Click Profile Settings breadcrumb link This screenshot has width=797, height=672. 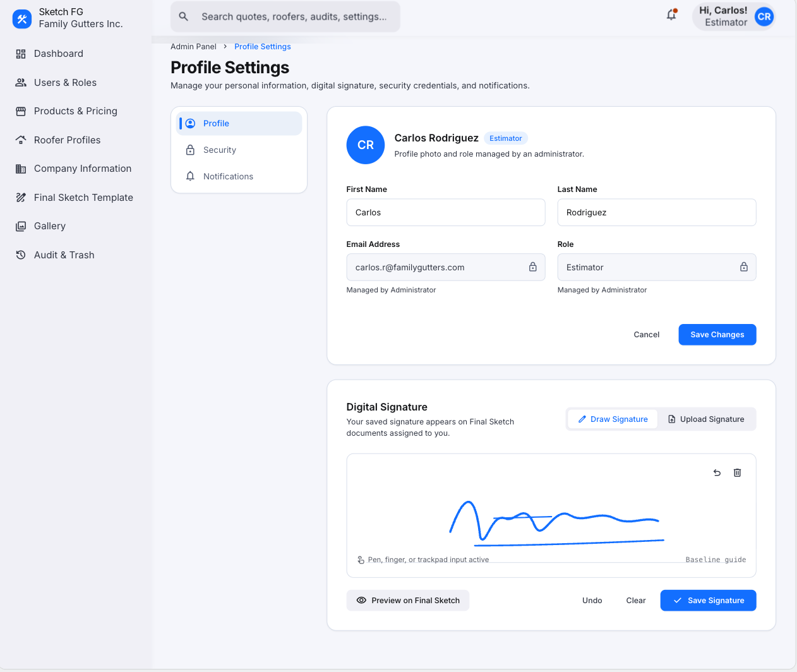tap(263, 47)
